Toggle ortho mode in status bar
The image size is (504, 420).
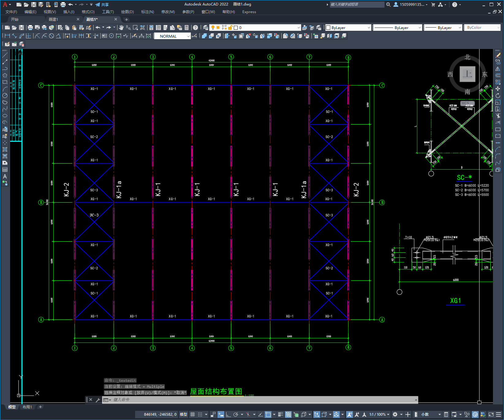pos(228,414)
